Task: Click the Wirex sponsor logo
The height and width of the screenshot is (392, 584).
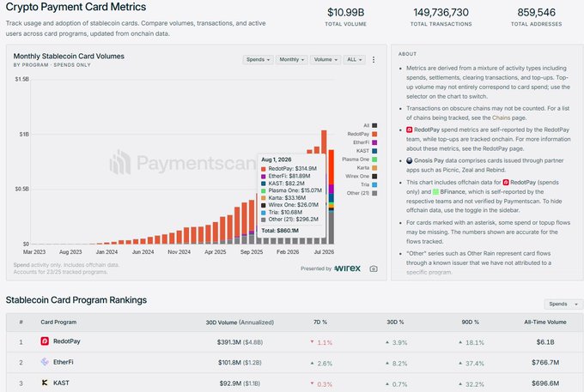Action: (348, 268)
